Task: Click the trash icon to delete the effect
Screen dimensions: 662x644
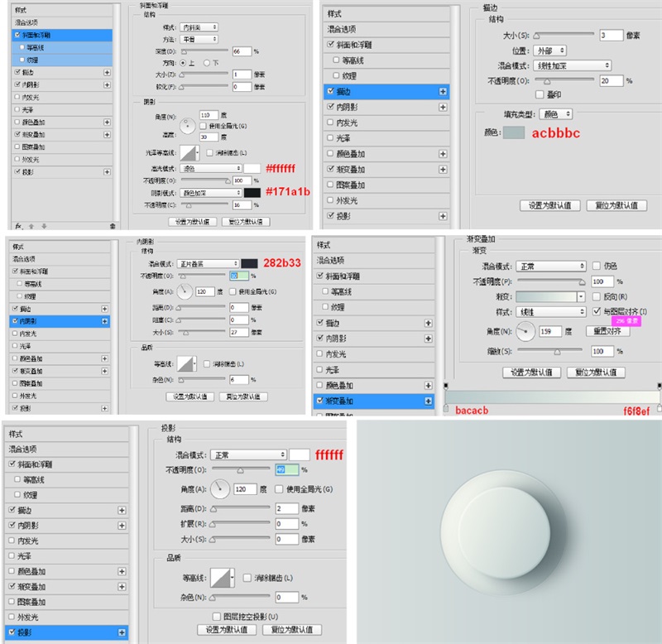Action: (113, 226)
